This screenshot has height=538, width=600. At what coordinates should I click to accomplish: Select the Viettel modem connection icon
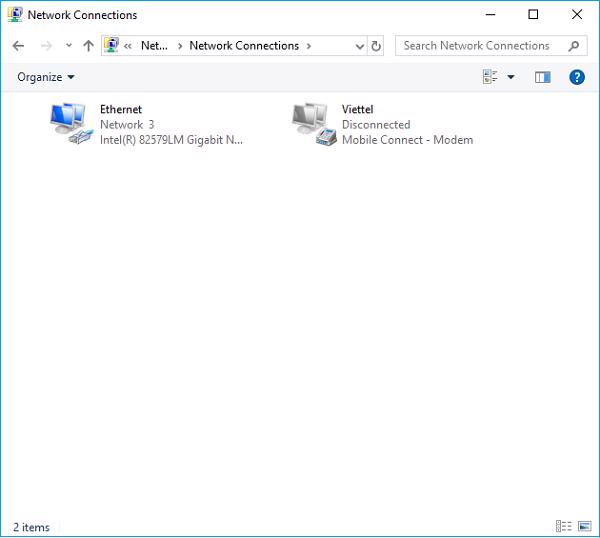(314, 124)
